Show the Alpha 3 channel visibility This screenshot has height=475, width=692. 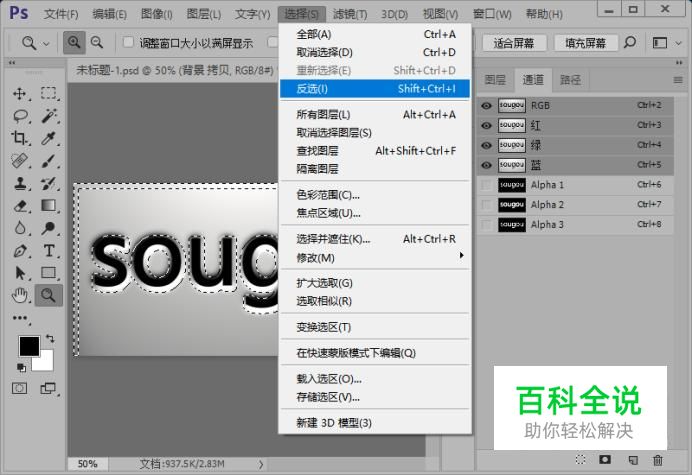tap(486, 225)
